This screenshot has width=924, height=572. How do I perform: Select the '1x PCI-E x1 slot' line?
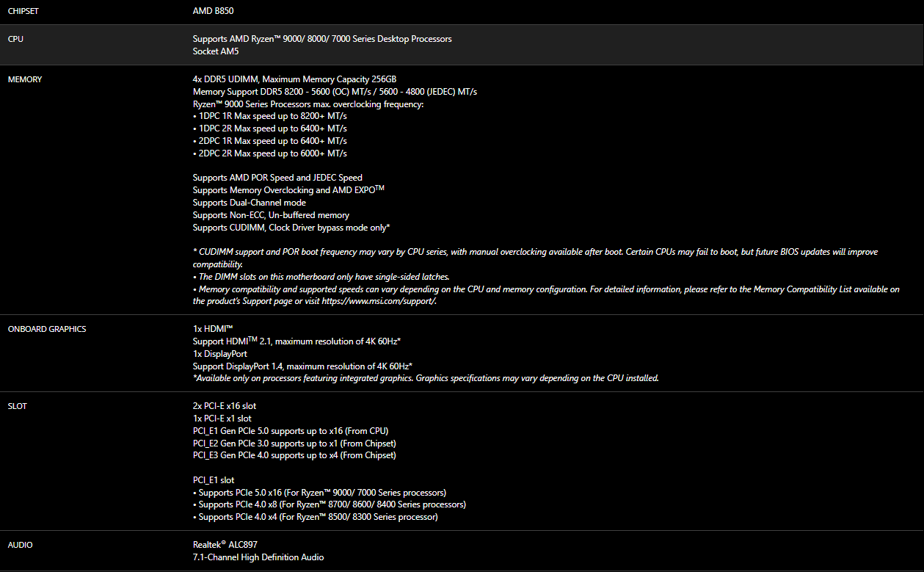click(x=222, y=419)
